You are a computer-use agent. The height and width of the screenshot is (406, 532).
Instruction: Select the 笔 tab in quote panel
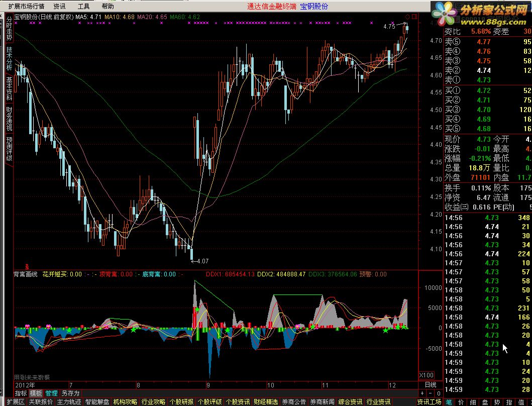[449, 402]
